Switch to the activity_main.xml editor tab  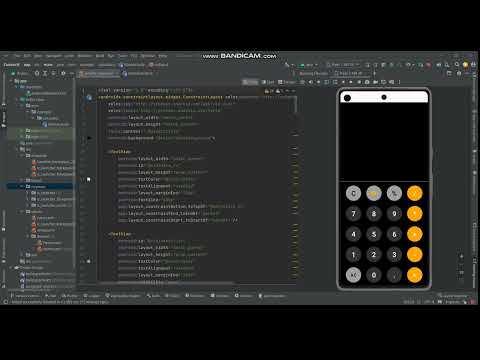coord(99,73)
